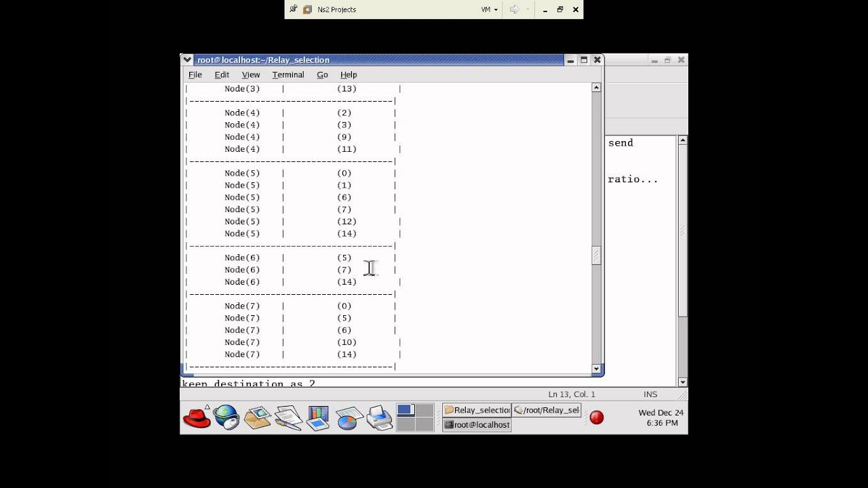Minimize the background editor window
The width and height of the screenshot is (868, 488).
pyautogui.click(x=654, y=60)
